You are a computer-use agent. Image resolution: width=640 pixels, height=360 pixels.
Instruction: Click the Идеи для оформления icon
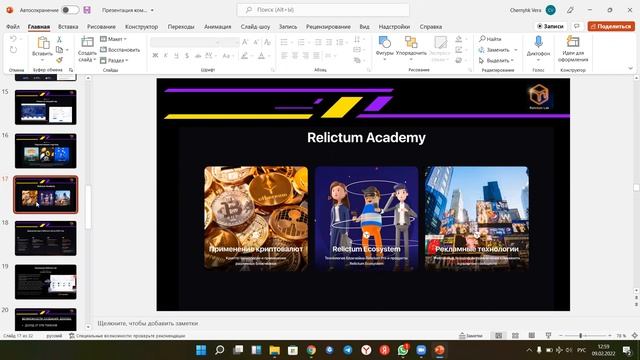573,42
